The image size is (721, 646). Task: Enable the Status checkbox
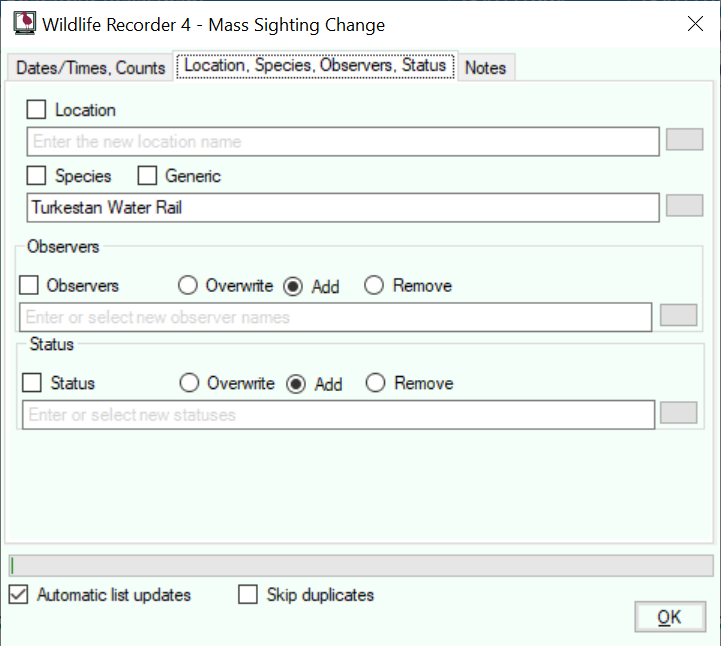pyautogui.click(x=32, y=383)
